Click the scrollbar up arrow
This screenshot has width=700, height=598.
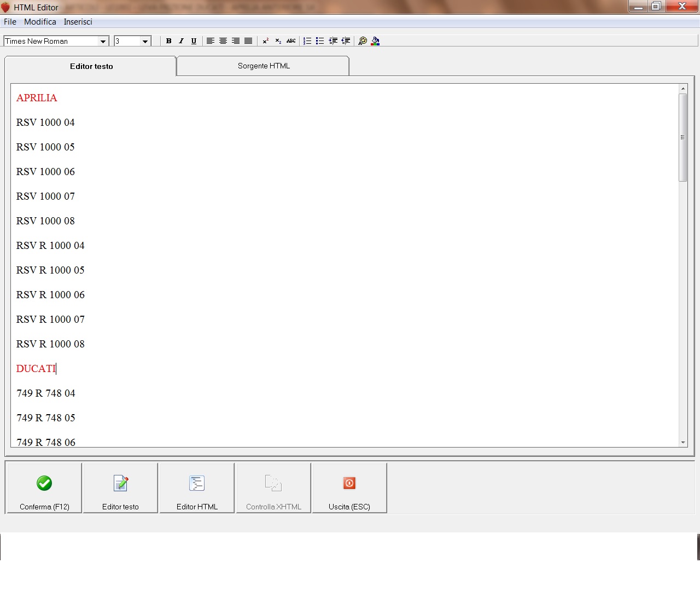click(682, 89)
